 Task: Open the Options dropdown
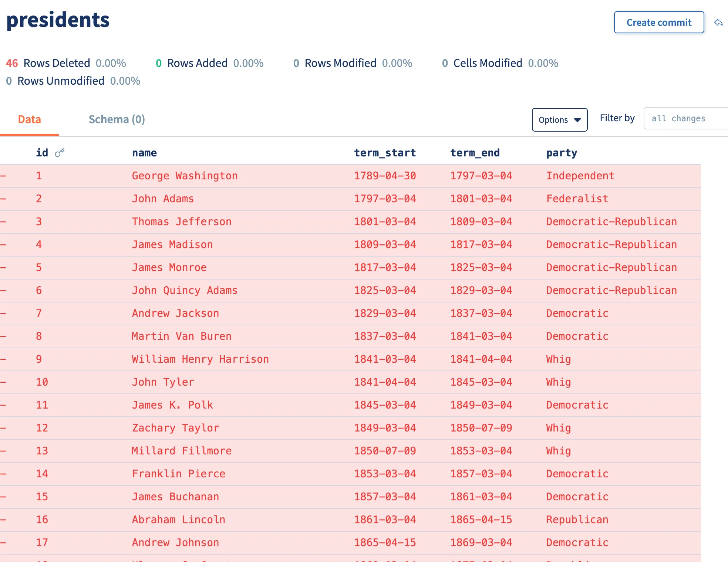559,120
